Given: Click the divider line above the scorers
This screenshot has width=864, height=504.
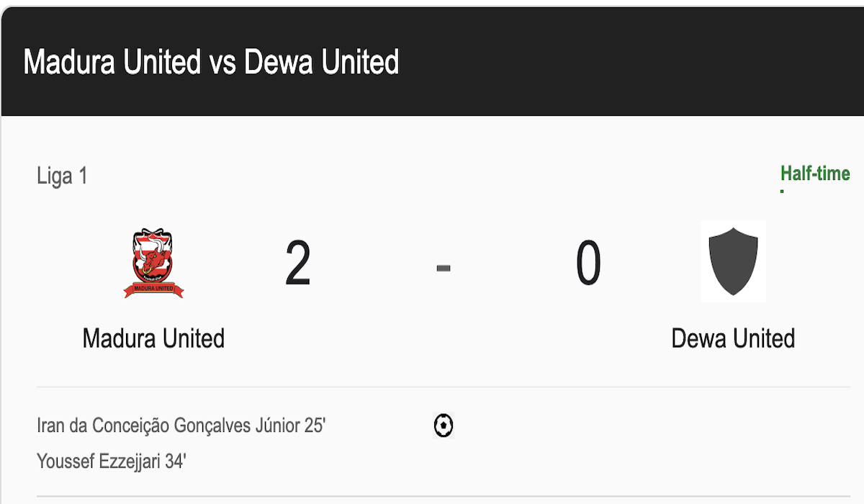Looking at the screenshot, I should 444,387.
